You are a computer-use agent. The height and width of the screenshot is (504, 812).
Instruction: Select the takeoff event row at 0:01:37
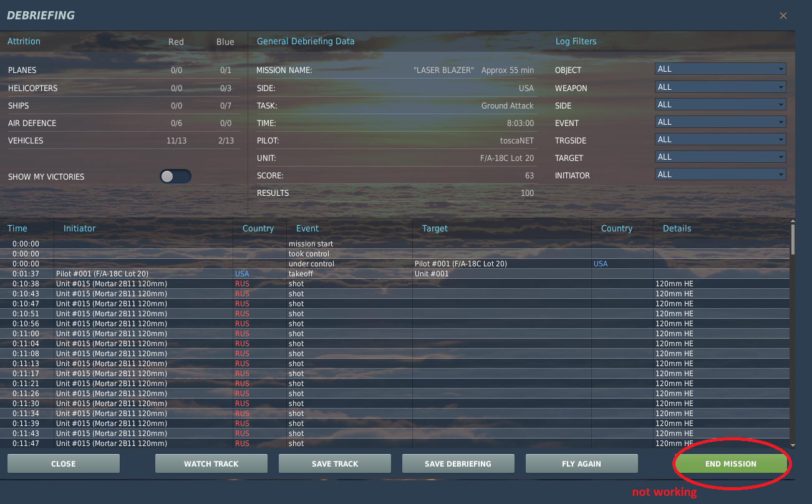click(x=394, y=274)
